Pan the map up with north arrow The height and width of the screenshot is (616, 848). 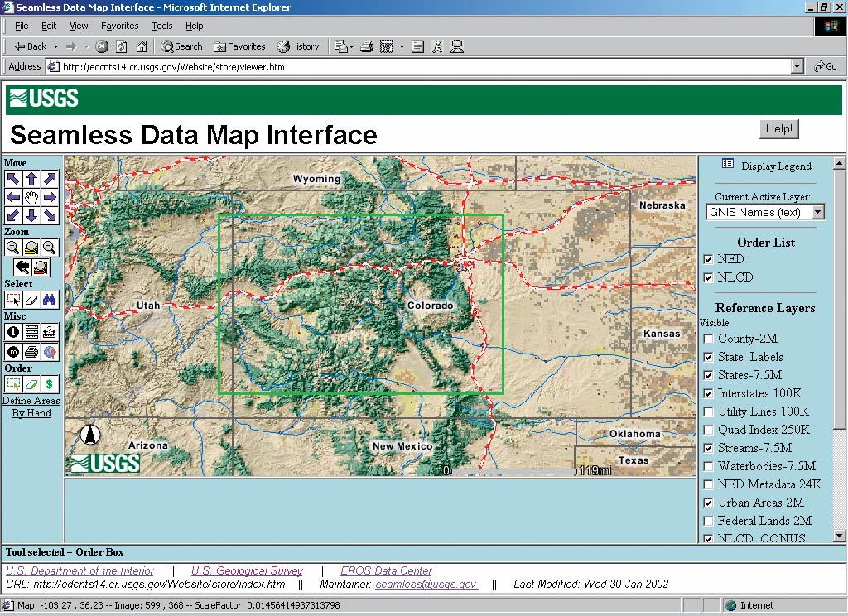[x=31, y=178]
